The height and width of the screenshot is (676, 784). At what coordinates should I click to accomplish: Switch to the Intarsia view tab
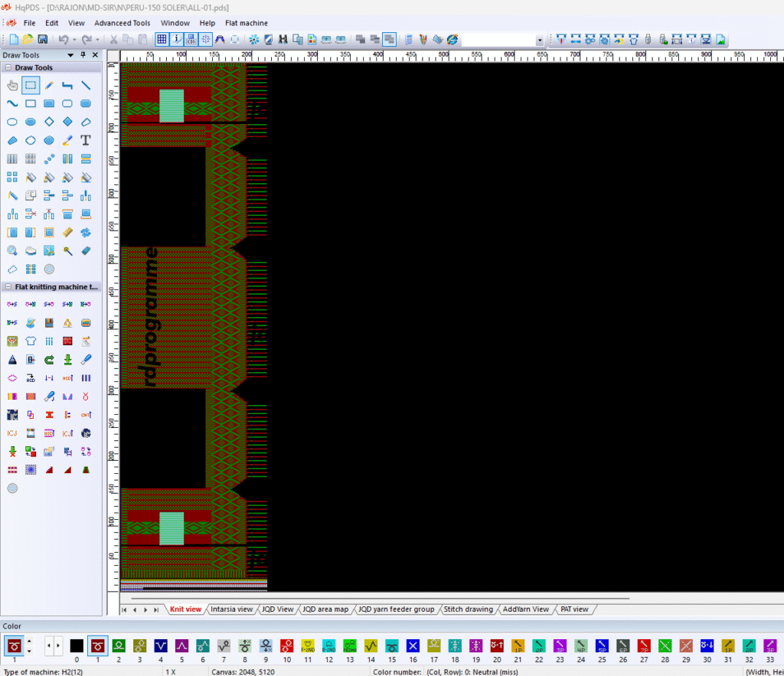[231, 609]
